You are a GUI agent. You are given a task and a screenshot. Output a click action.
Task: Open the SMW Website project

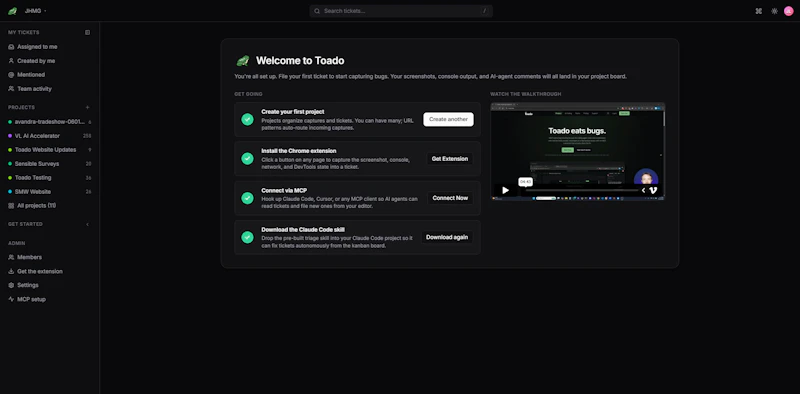click(49, 192)
